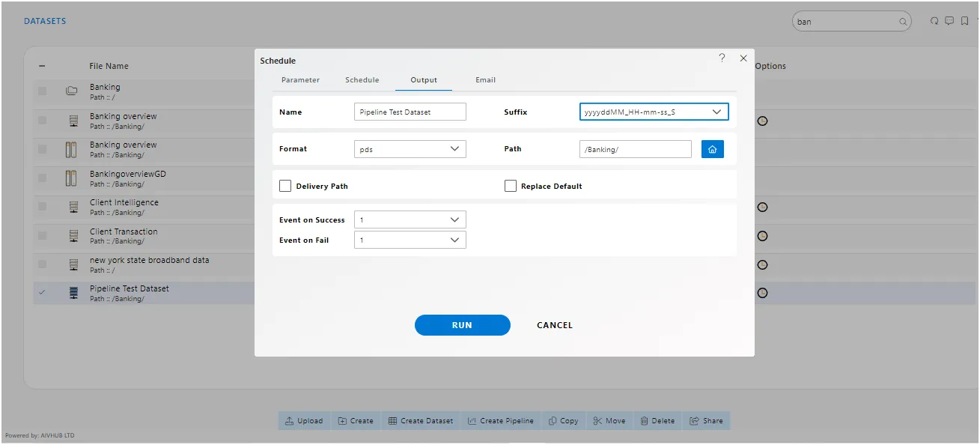This screenshot has width=980, height=445.
Task: Uncheck the Pipeline Test Dataset row checkmark
Action: pyautogui.click(x=42, y=293)
